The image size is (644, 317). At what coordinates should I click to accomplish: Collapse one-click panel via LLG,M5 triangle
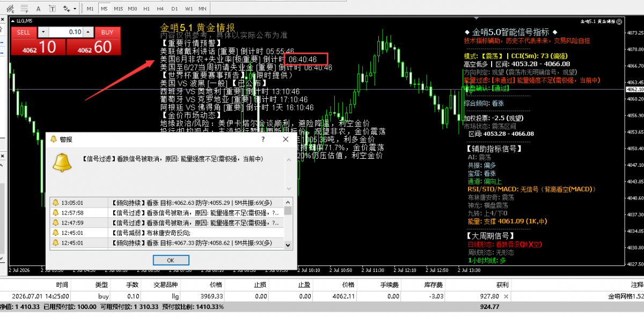[13, 21]
